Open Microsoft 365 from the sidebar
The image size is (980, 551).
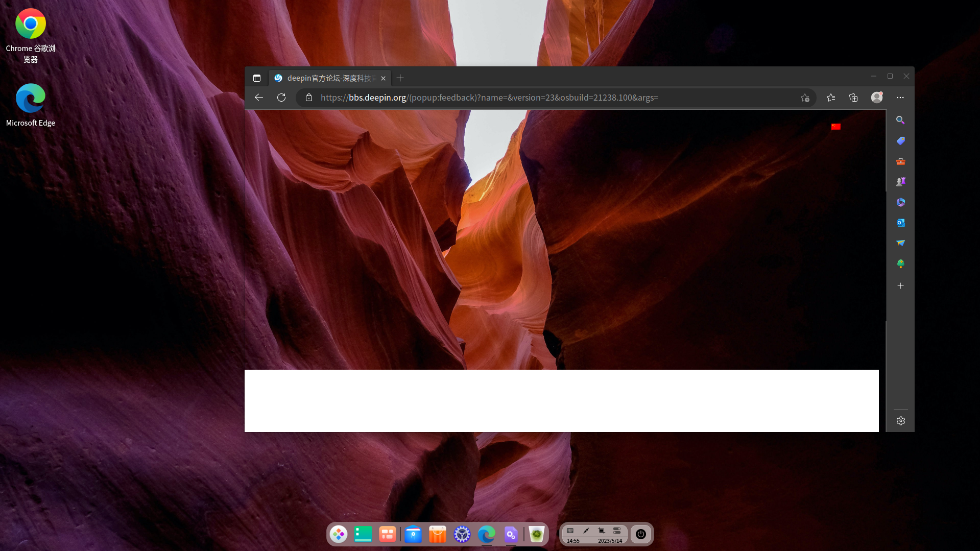tap(900, 202)
